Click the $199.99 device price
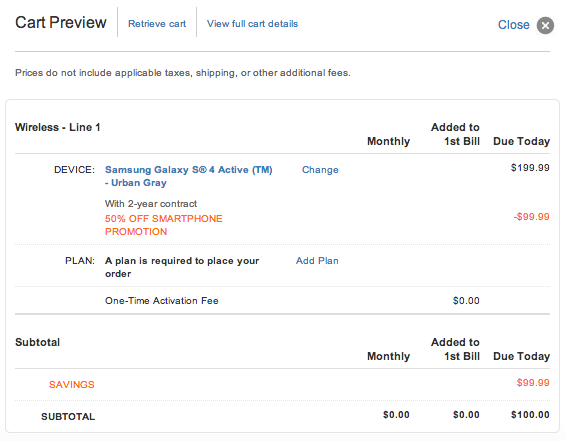The image size is (565, 441). tap(530, 168)
